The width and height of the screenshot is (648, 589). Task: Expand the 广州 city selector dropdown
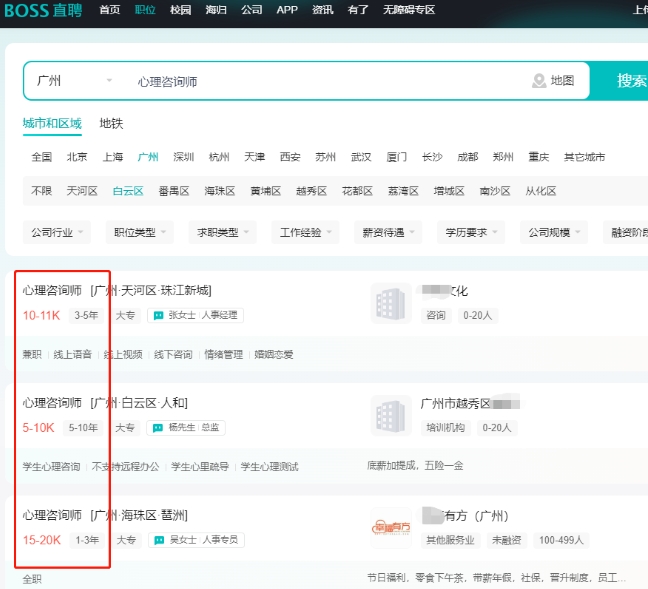point(75,81)
